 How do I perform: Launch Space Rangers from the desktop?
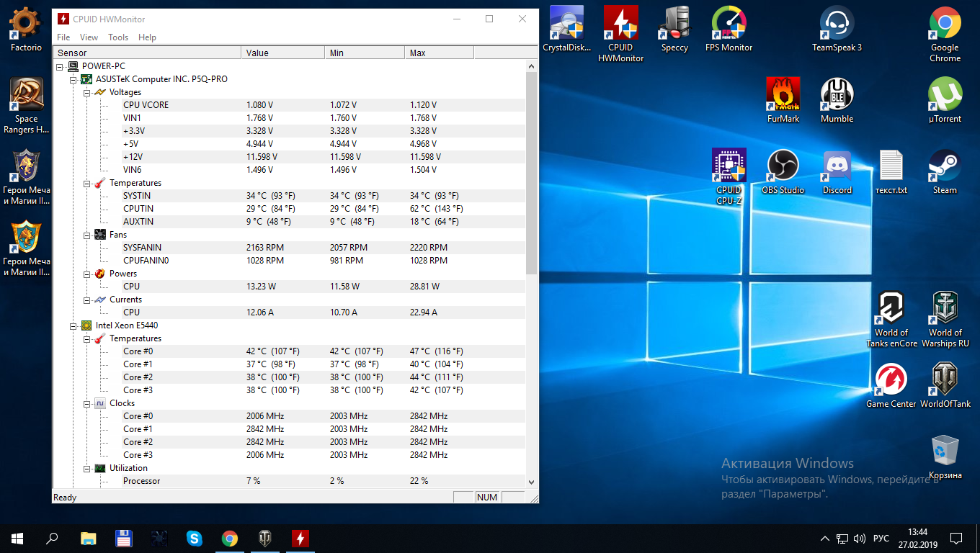(x=26, y=106)
